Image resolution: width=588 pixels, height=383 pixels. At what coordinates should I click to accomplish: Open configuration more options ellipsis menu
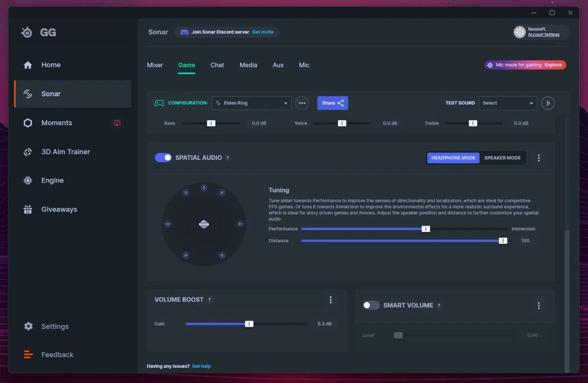click(x=302, y=103)
